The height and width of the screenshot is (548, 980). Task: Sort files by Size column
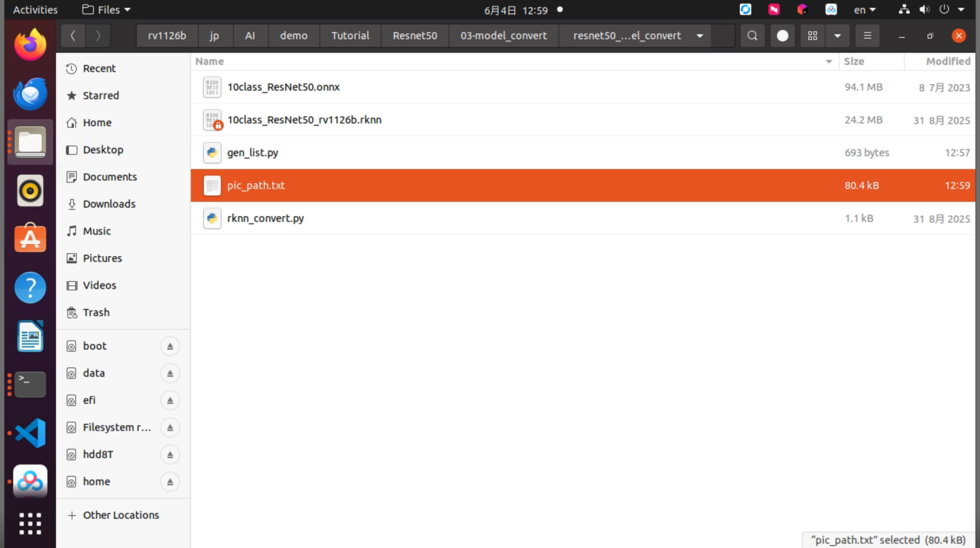click(854, 61)
